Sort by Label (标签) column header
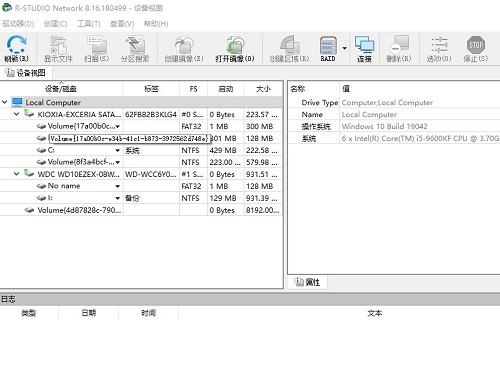The image size is (500, 382). 151,89
